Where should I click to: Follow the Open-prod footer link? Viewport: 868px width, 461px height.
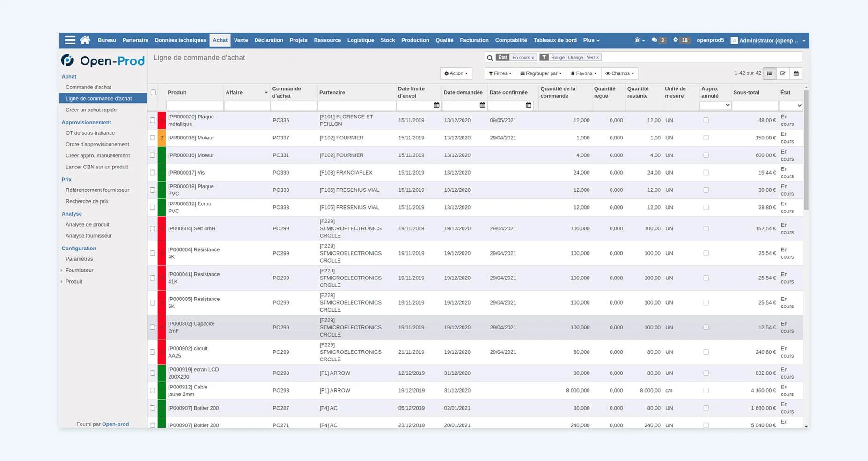coord(115,424)
